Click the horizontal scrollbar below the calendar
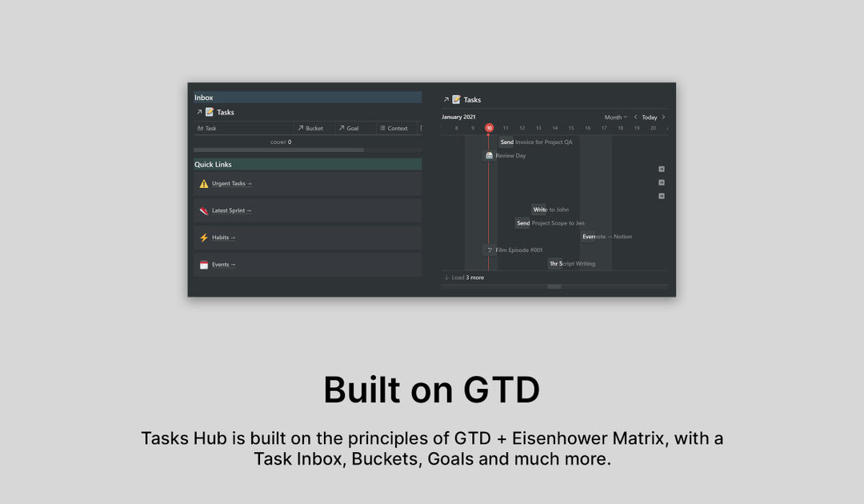 [x=555, y=286]
